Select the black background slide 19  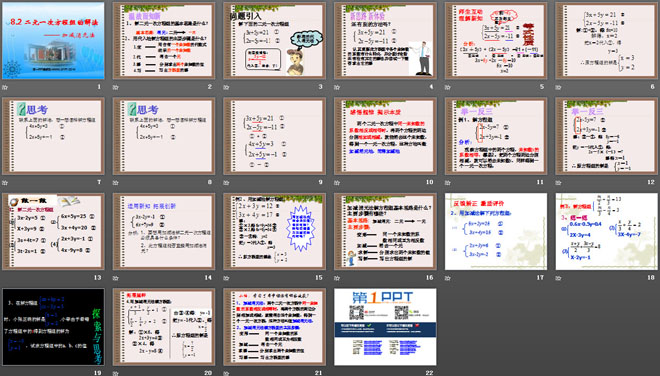[53, 327]
